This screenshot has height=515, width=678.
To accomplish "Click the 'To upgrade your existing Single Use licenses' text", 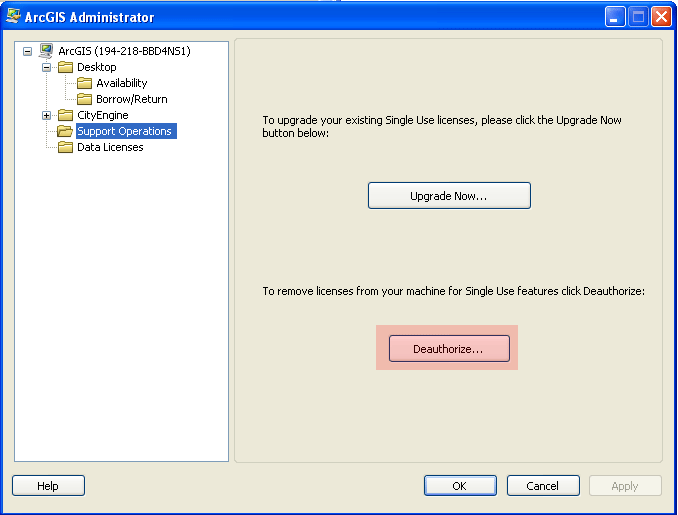I will 442,126.
